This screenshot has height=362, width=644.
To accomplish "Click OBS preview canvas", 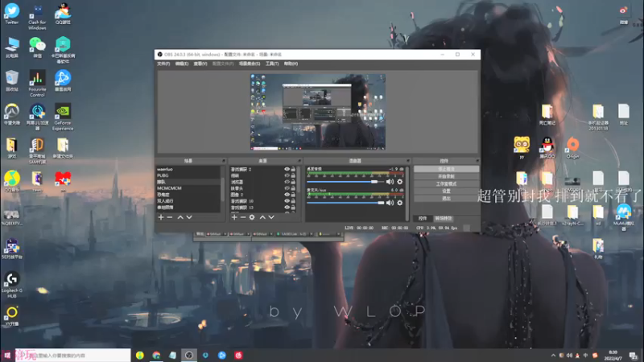I will (318, 112).
